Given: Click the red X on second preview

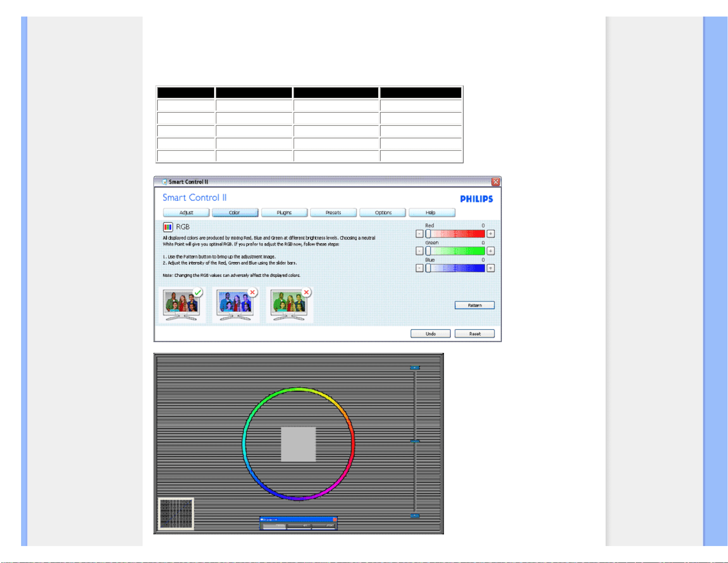Looking at the screenshot, I should pos(252,292).
